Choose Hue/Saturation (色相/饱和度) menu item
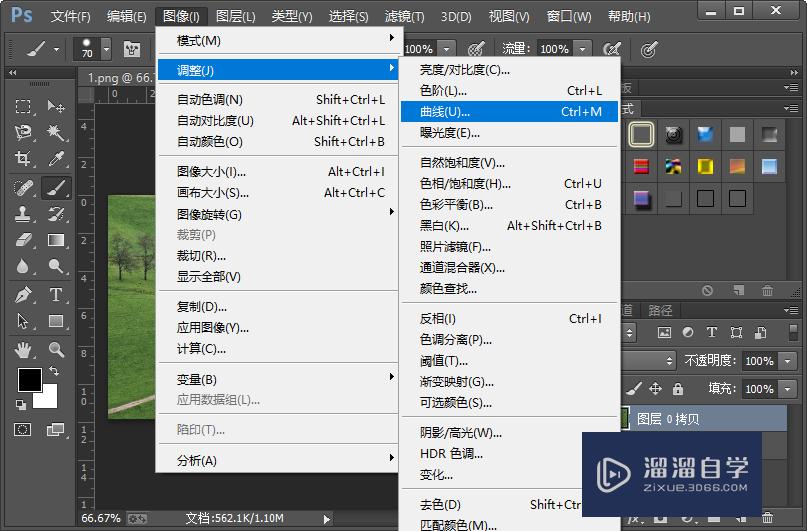 [x=510, y=184]
